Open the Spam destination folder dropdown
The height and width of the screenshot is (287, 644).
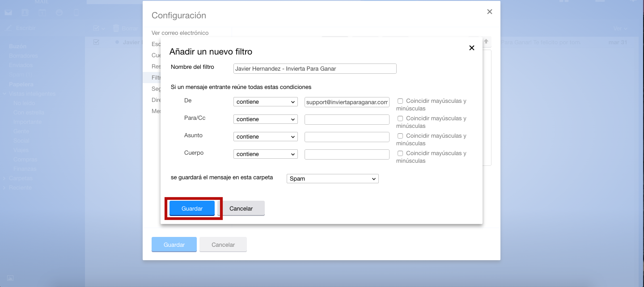332,179
